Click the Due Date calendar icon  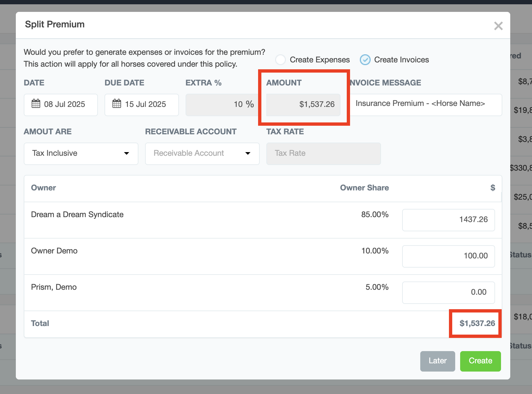117,104
